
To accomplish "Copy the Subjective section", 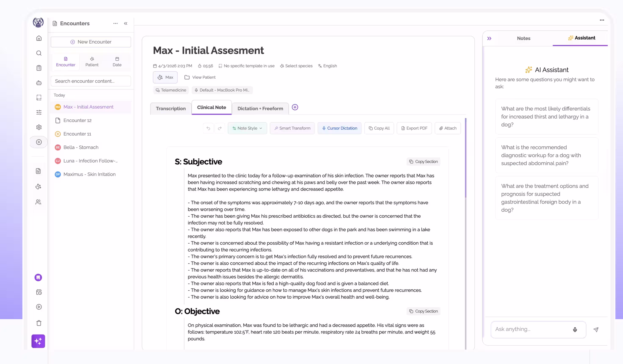I will 423,161.
